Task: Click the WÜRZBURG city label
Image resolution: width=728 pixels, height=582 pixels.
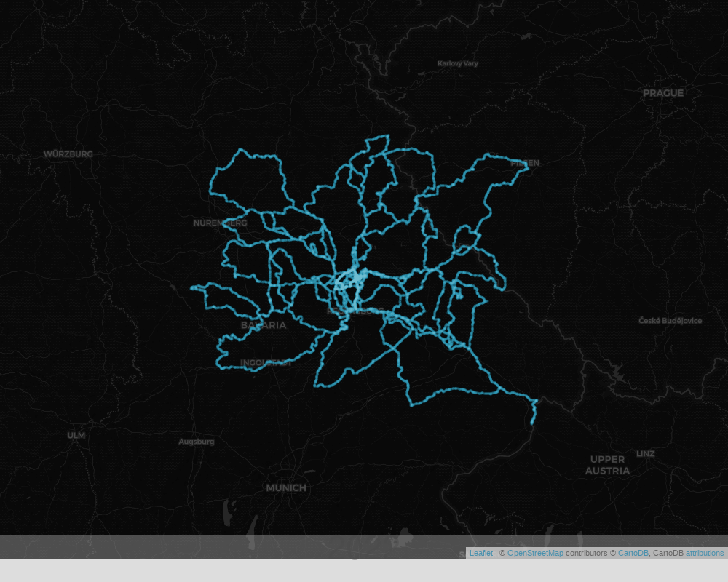Action: point(68,154)
